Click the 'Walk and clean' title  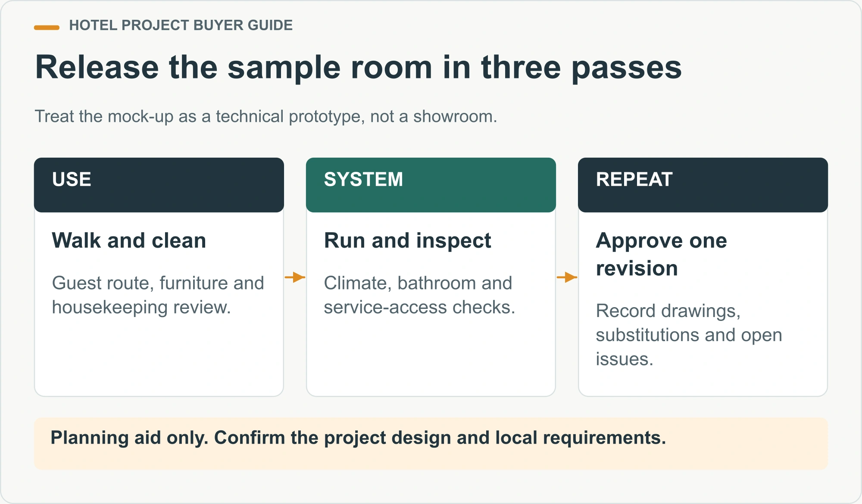point(129,240)
